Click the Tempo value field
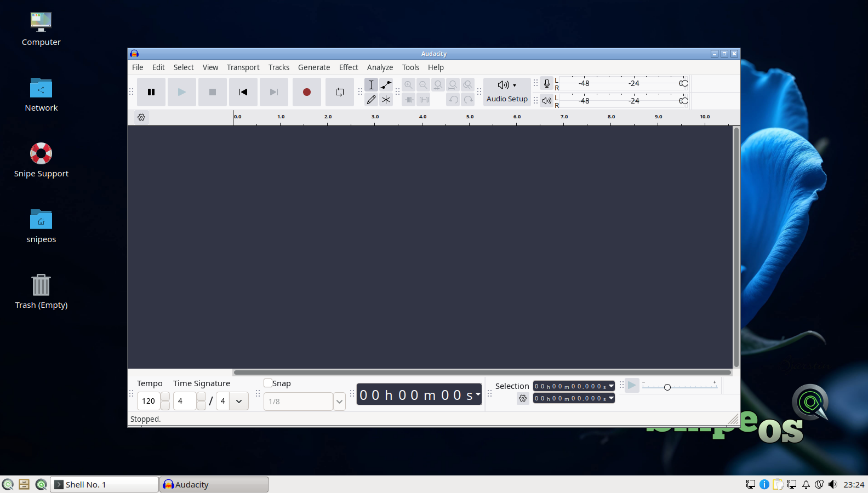 (x=149, y=401)
